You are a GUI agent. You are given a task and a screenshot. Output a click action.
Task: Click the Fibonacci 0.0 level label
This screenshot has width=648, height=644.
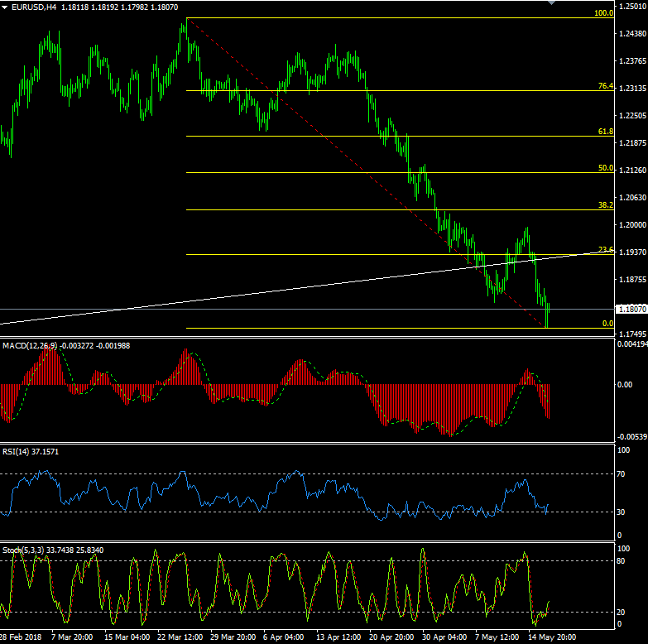pyautogui.click(x=607, y=324)
